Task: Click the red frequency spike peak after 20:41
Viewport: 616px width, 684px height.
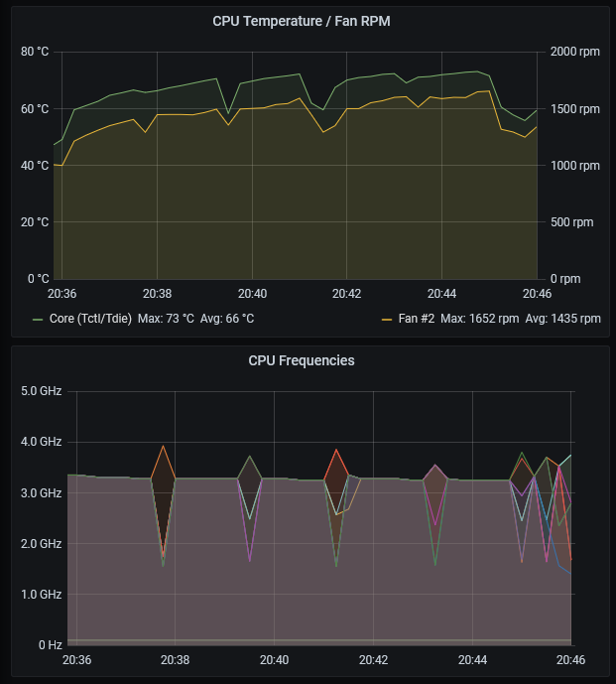Action: tap(337, 452)
